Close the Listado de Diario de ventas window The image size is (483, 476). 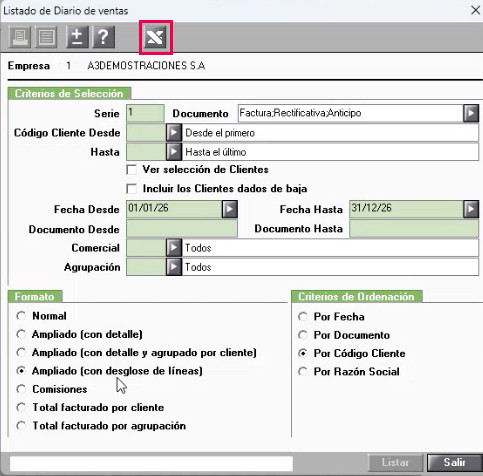tap(475, 10)
